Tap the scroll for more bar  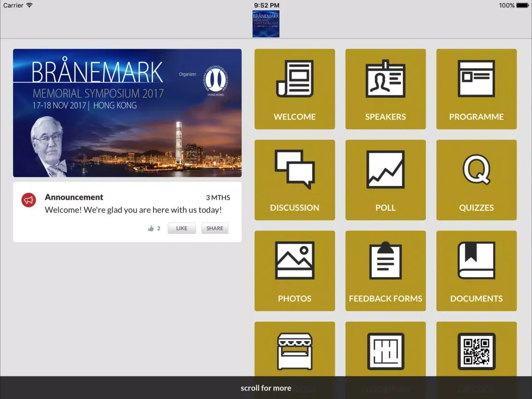pos(266,388)
